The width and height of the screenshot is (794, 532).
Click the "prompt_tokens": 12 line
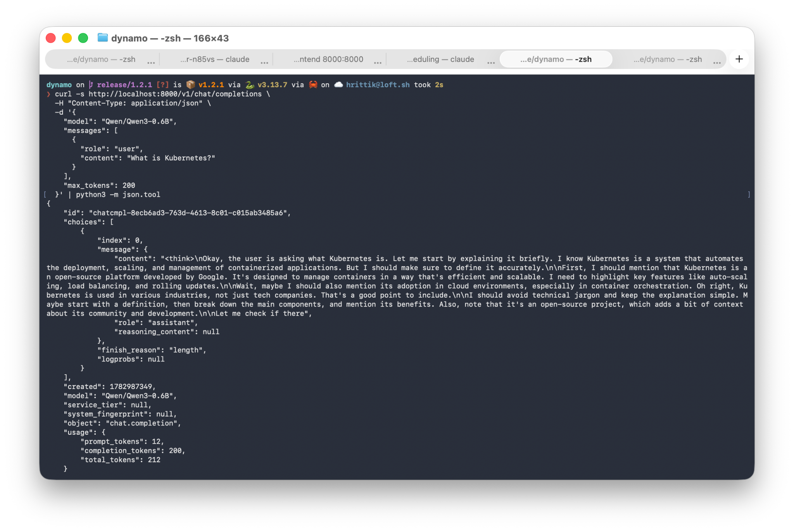(122, 442)
